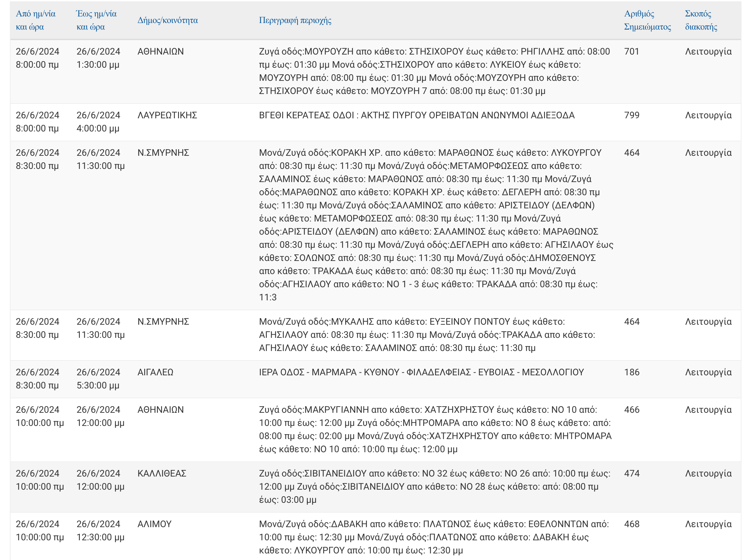Image resolution: width=753 pixels, height=560 pixels.
Task: Click note number 701 cell
Action: coord(631,52)
